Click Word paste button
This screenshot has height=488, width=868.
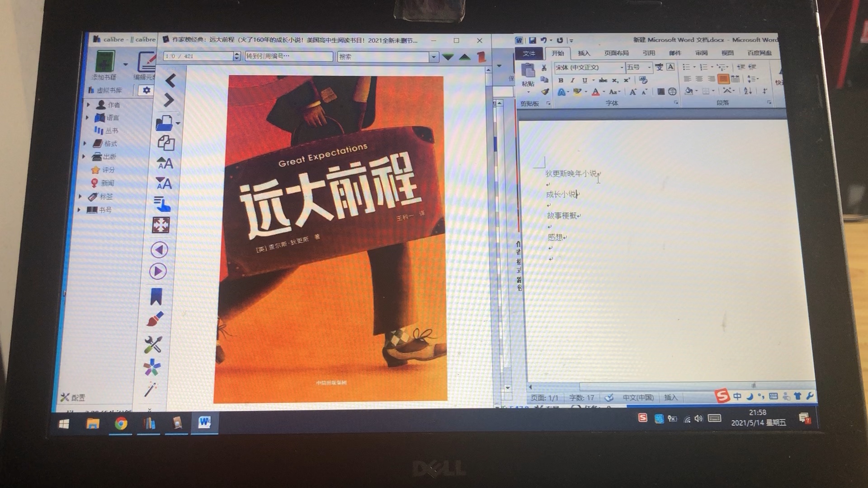click(528, 75)
